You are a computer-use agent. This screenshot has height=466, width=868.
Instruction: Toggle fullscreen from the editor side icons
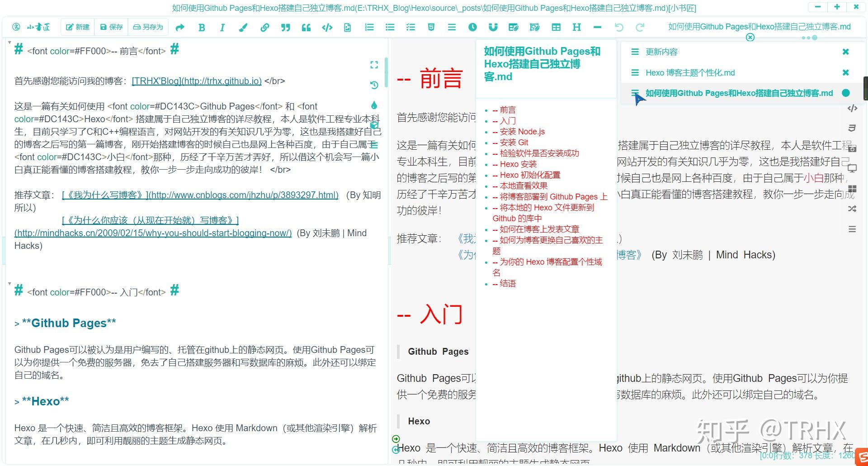click(x=374, y=65)
